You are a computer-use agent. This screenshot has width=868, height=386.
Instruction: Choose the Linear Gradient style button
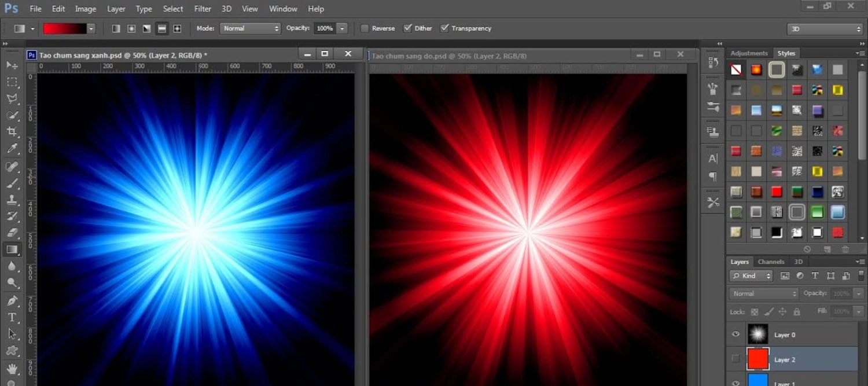pyautogui.click(x=116, y=28)
